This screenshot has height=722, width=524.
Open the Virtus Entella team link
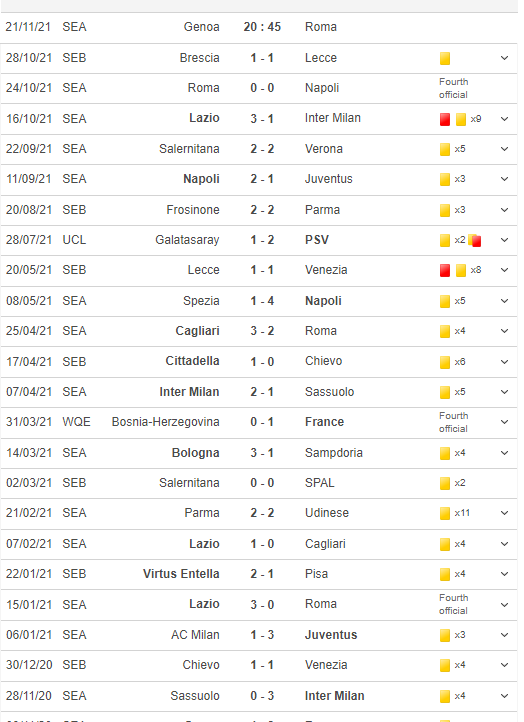(181, 574)
